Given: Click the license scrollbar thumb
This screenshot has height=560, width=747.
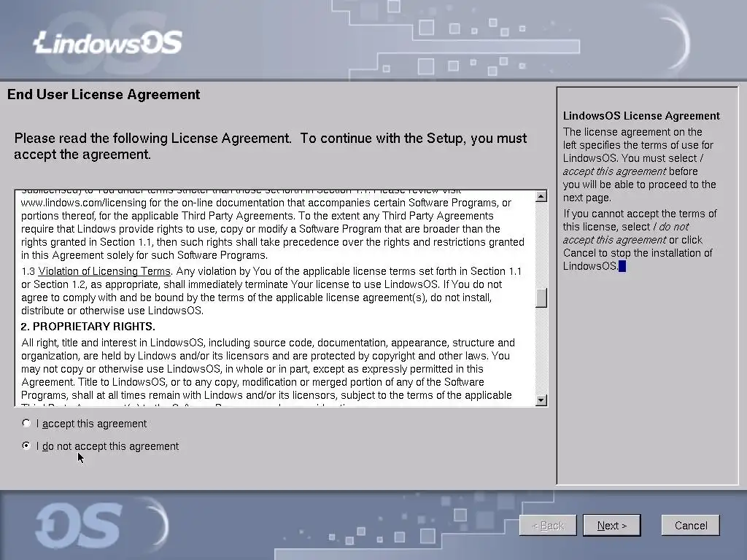Looking at the screenshot, I should pyautogui.click(x=541, y=298).
